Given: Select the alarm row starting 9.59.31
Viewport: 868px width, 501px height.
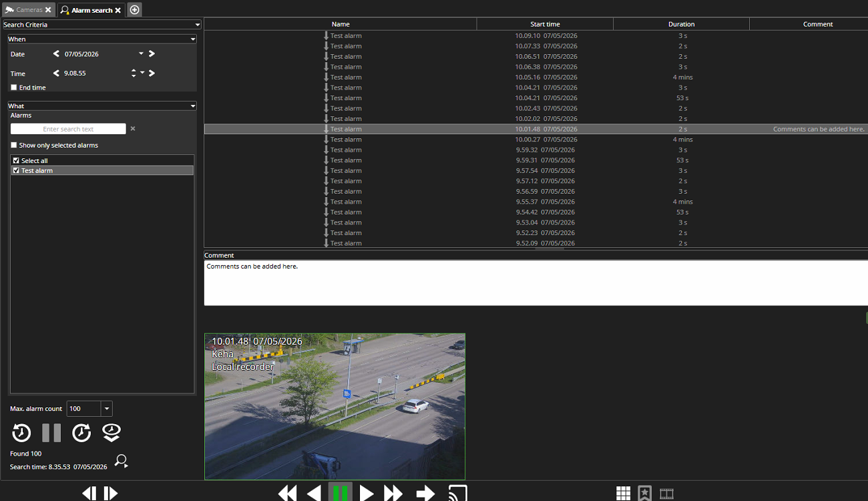Looking at the screenshot, I should (x=535, y=160).
